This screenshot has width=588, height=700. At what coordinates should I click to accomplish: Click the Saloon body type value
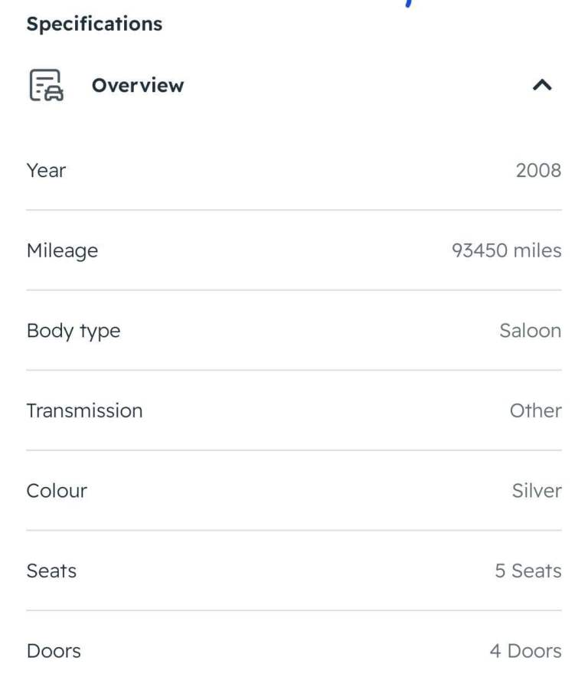pyautogui.click(x=530, y=331)
